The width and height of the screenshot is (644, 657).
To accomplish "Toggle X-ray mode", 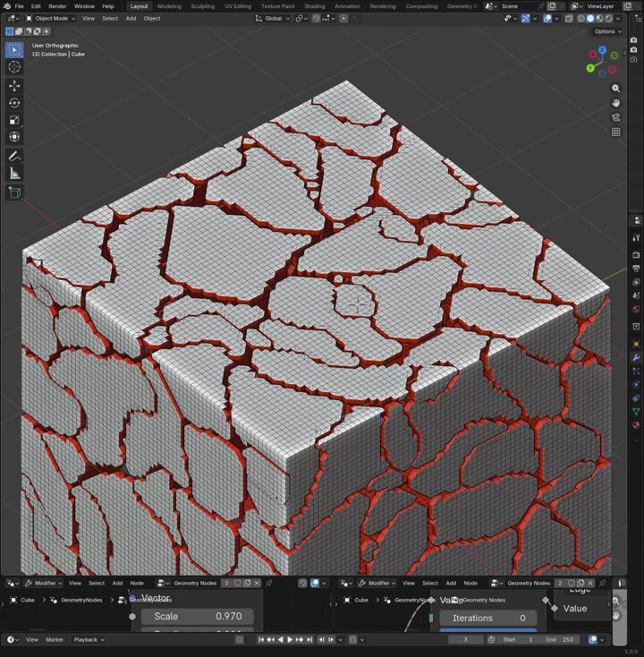I will coord(569,19).
